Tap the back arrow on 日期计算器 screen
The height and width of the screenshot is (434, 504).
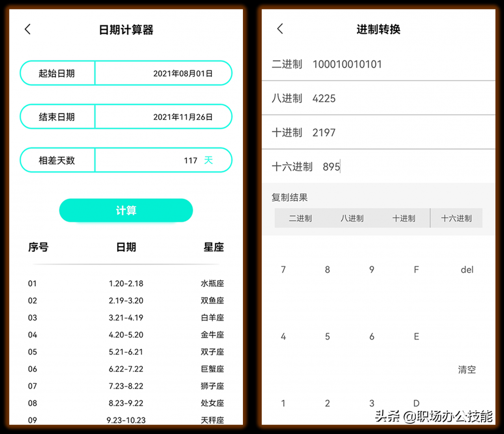28,29
